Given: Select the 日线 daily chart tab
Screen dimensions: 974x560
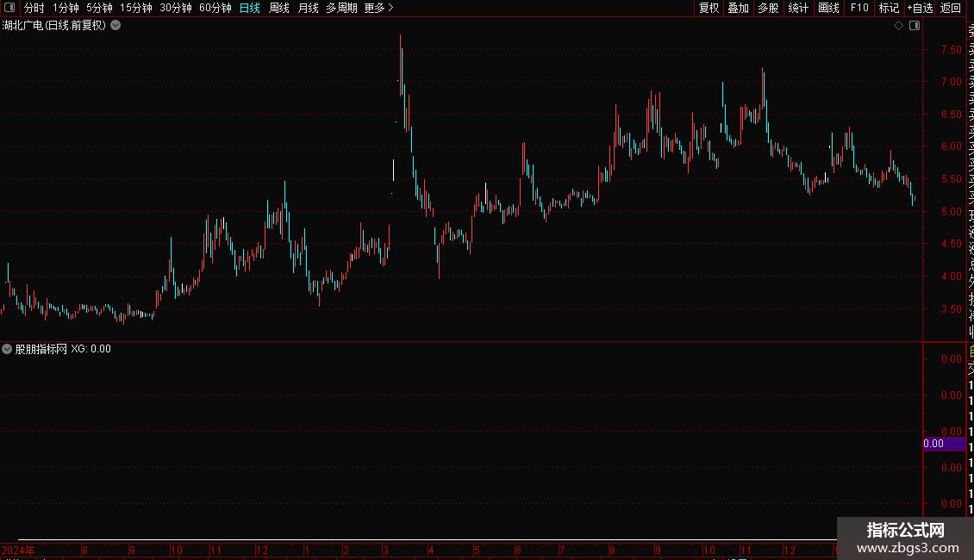Looking at the screenshot, I should (250, 8).
